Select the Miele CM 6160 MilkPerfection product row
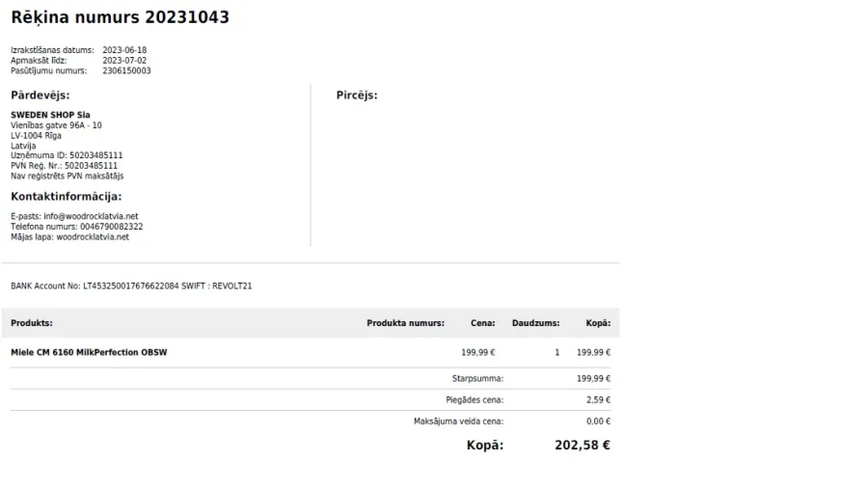The width and height of the screenshot is (868, 489). pyautogui.click(x=311, y=353)
